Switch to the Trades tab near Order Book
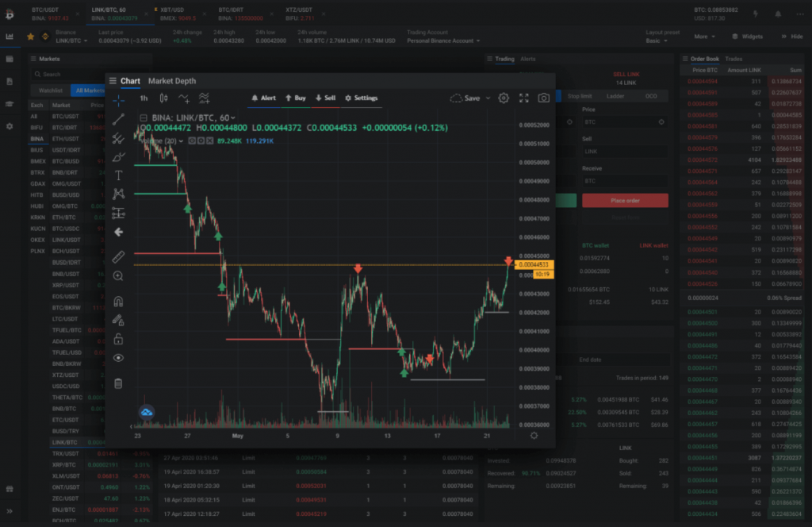Screen dimensions: 812x527 click(x=733, y=59)
